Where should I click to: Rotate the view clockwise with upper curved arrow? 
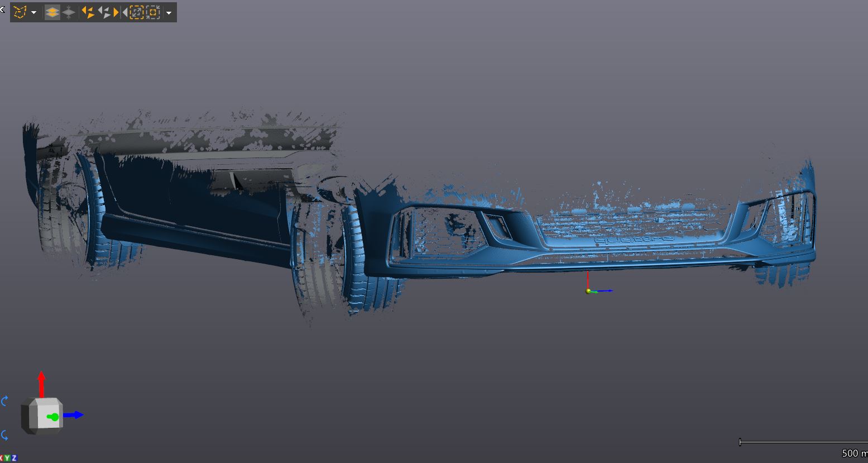tap(5, 401)
